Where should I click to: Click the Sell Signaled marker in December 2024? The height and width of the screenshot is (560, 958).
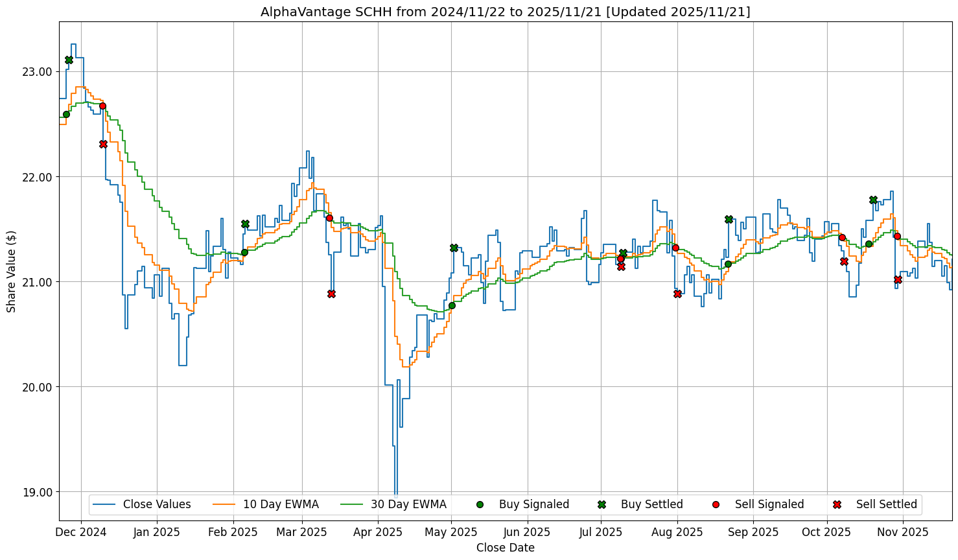pos(102,106)
